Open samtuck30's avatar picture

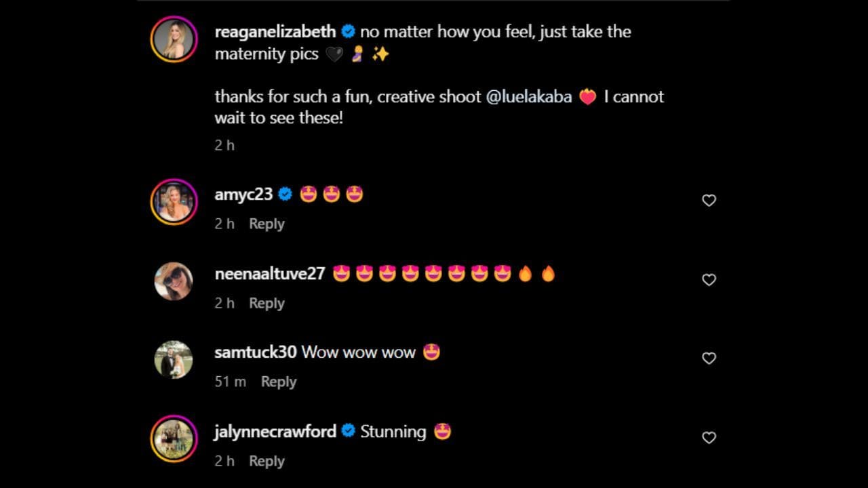tap(174, 359)
